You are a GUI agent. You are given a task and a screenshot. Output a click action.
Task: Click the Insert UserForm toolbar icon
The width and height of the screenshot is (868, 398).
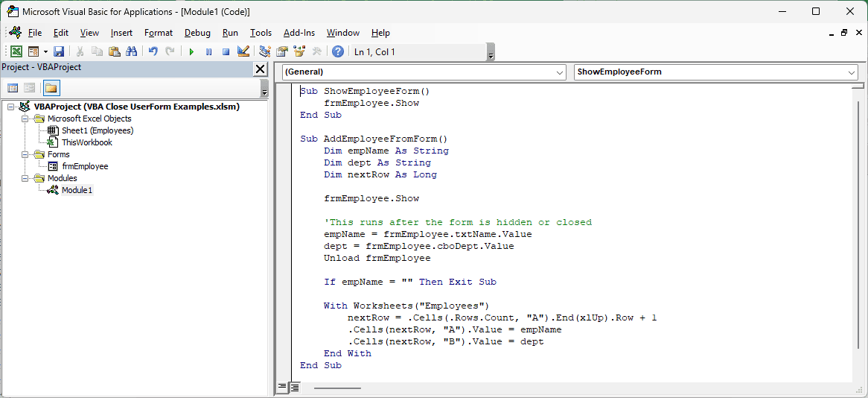(x=33, y=51)
